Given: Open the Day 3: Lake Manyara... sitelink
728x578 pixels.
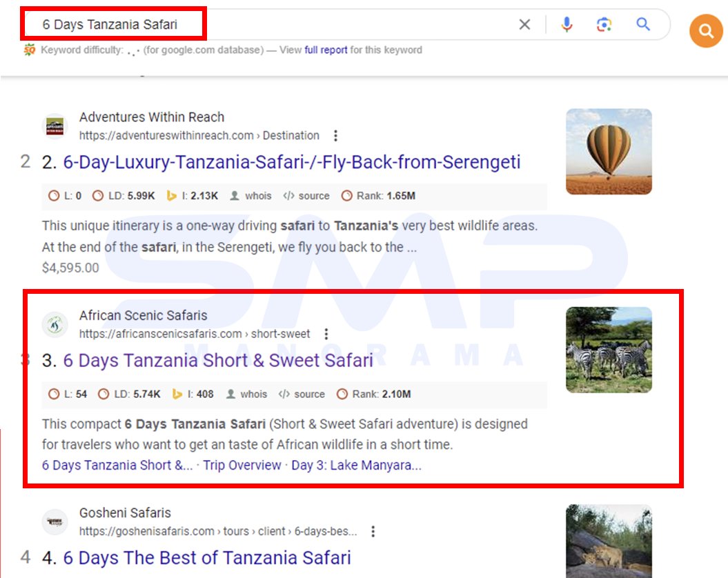Looking at the screenshot, I should pyautogui.click(x=357, y=465).
